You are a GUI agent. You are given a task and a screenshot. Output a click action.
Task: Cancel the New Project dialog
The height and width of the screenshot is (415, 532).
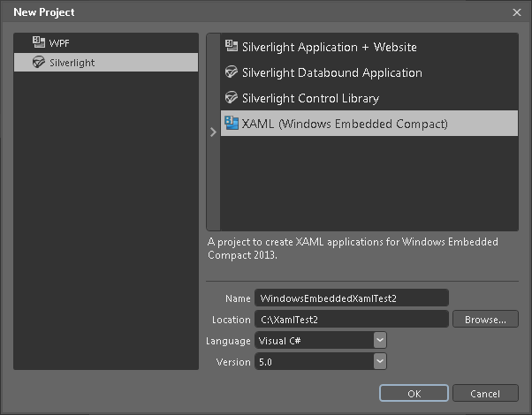(x=485, y=393)
